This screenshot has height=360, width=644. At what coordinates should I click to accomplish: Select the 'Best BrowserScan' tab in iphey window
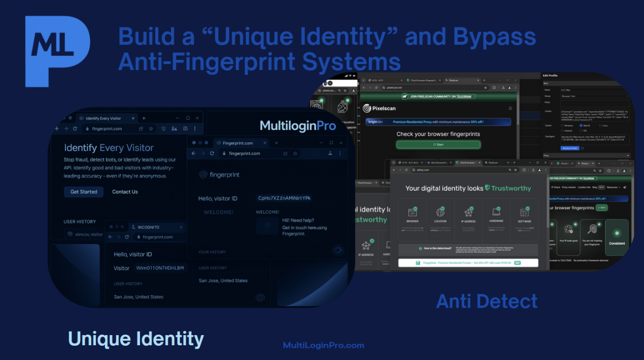438,162
